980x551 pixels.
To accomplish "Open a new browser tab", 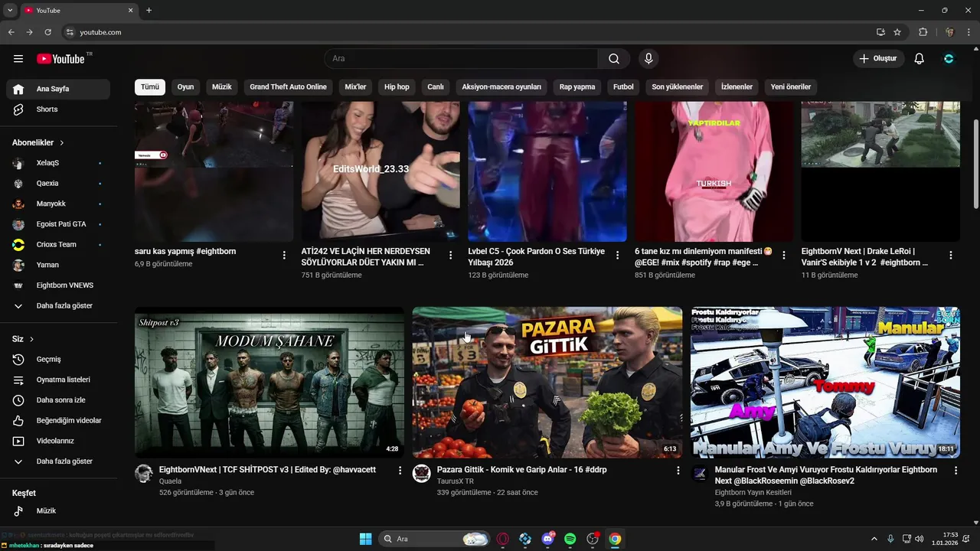I will pos(149,11).
